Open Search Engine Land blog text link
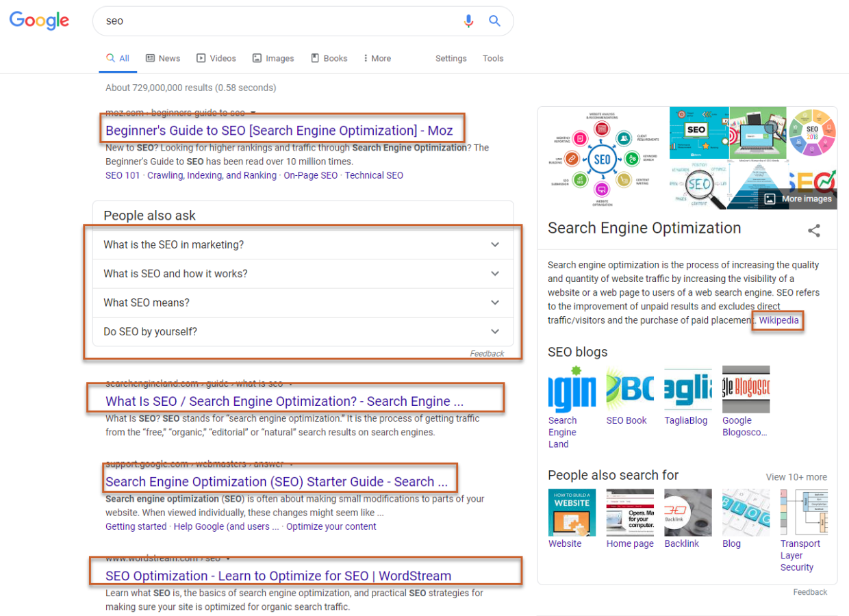This screenshot has width=849, height=616. tap(563, 432)
